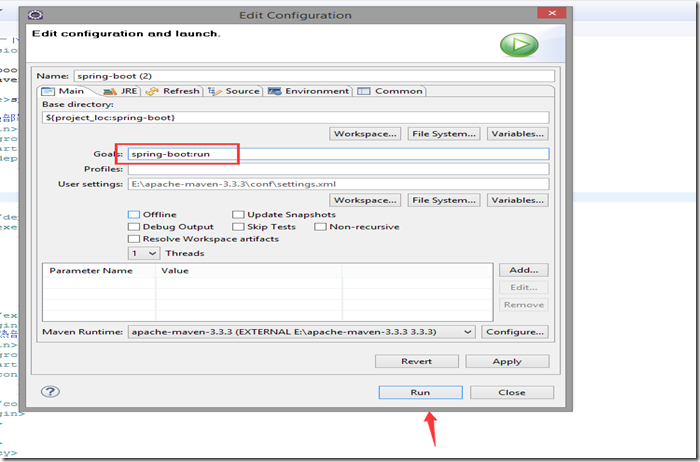Click the Value column header

[249, 271]
